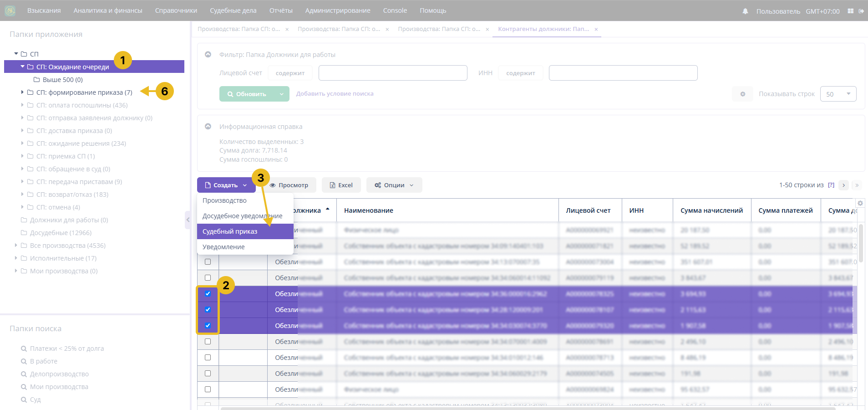Uncheck the first selected purple row checkbox
This screenshot has height=410, width=868.
[208, 294]
